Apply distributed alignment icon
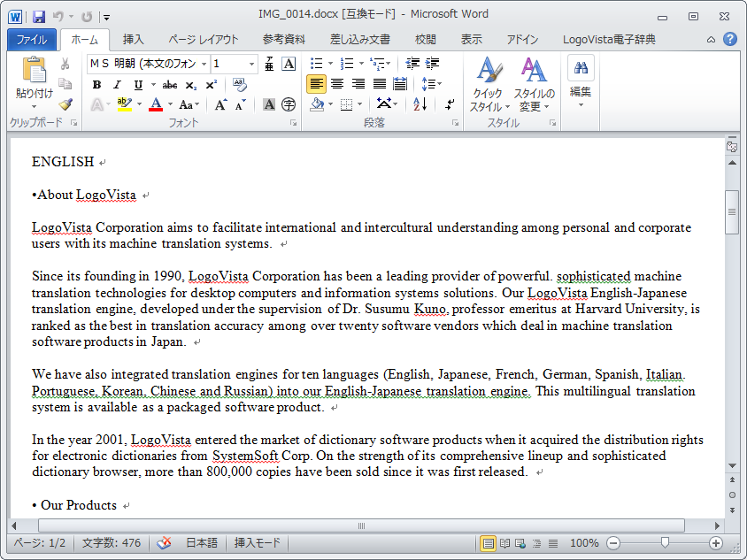 pyautogui.click(x=400, y=84)
